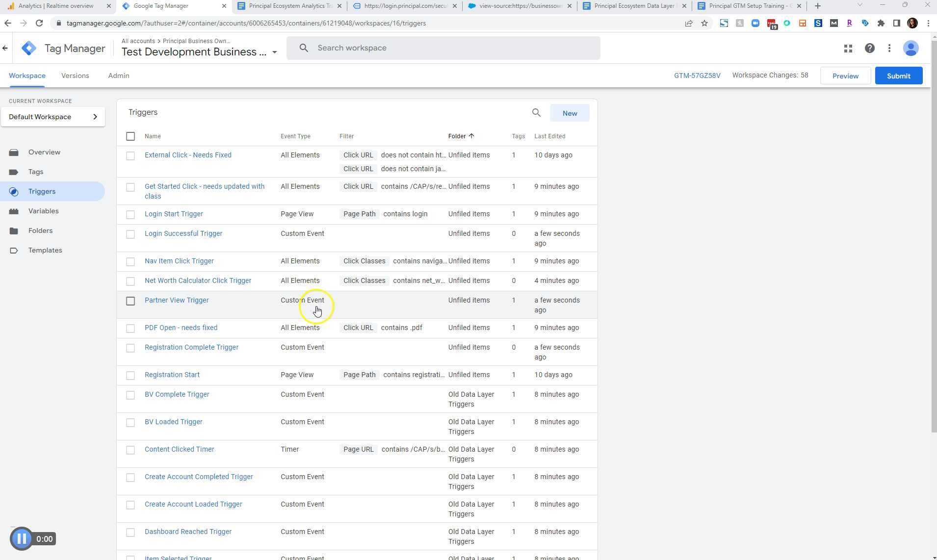This screenshot has height=560, width=937.
Task: Check the Login Start Trigger checkbox
Action: point(130,214)
